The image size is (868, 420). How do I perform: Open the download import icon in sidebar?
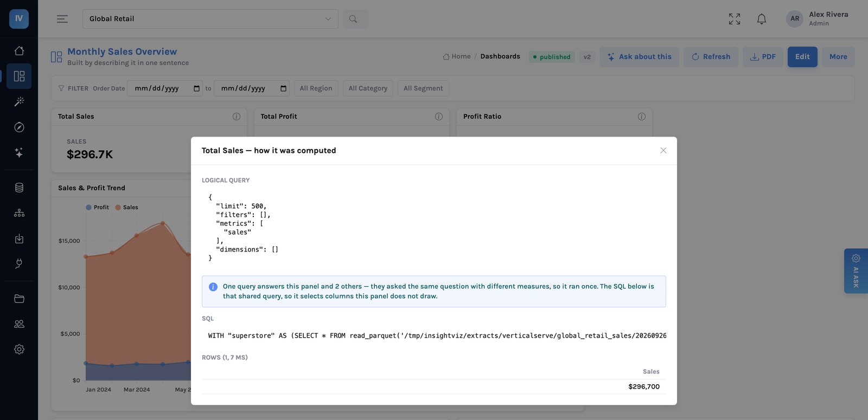(19, 238)
